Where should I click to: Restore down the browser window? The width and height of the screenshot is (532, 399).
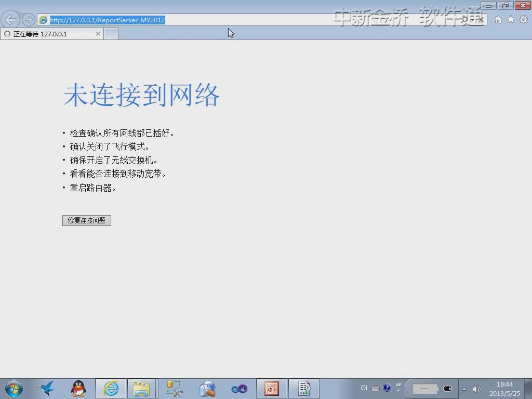pyautogui.click(x=506, y=5)
